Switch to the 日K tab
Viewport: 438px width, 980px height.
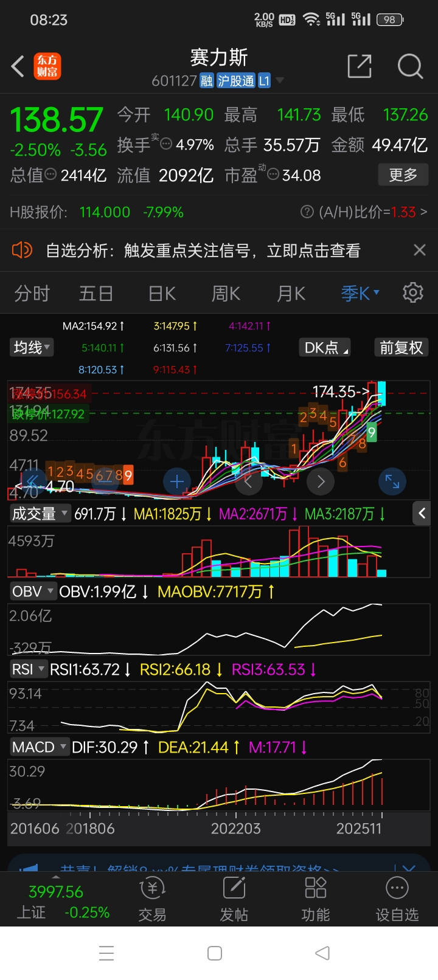coord(162,294)
